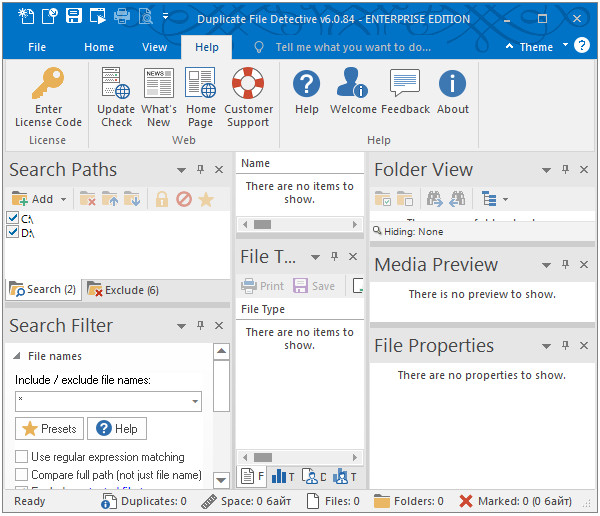Open the Home Page ribbon icon
Viewport: 600px width, 516px height.
pos(200,84)
